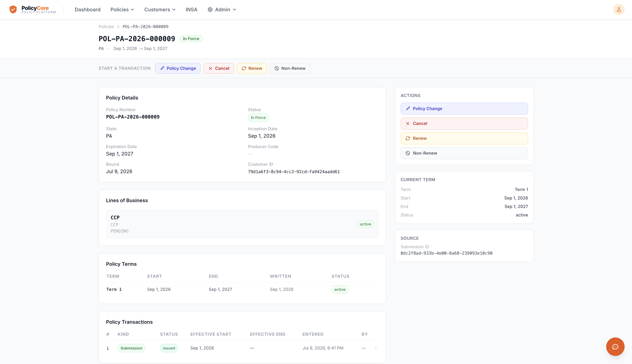Expand the Customers dropdown menu

click(160, 10)
